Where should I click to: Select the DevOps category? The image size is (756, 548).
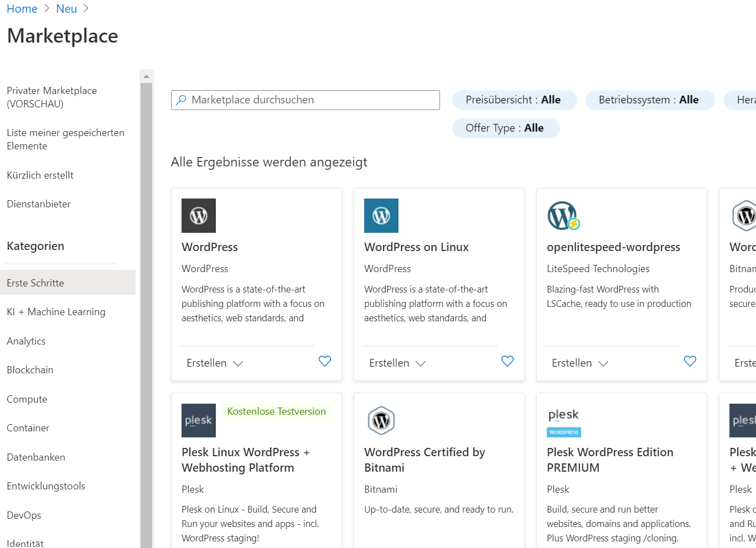[x=24, y=515]
